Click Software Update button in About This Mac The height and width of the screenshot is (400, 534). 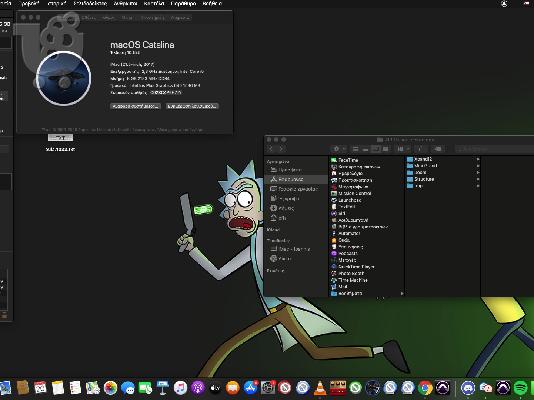tap(192, 106)
